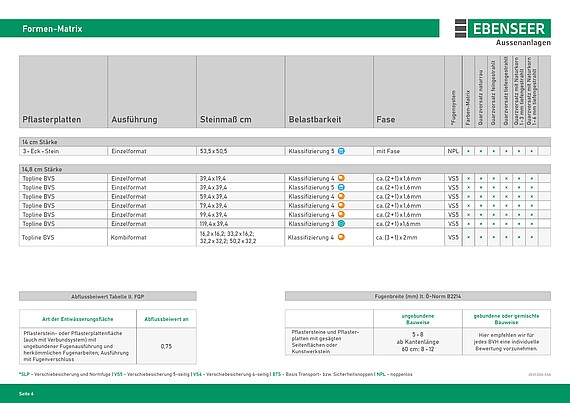
Task: Click the Formen-Matrix page title
Action: click(52, 29)
